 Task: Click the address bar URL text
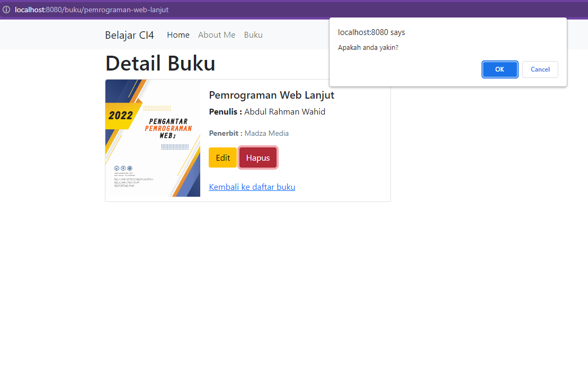[x=92, y=10]
